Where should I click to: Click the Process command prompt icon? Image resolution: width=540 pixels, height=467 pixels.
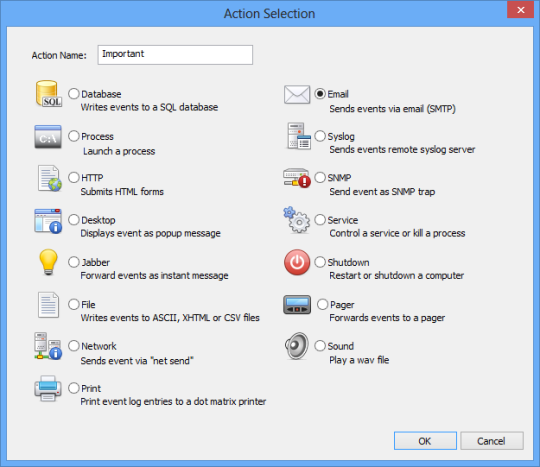point(48,137)
